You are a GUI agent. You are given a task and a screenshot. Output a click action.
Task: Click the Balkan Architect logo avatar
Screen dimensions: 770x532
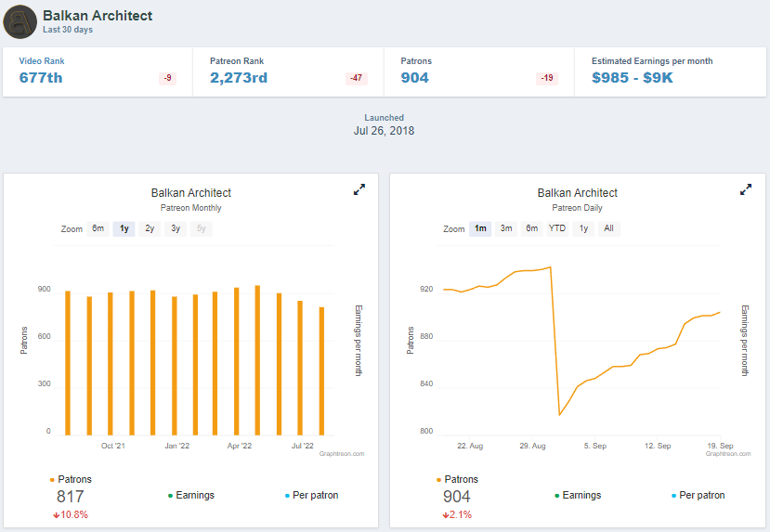click(20, 22)
